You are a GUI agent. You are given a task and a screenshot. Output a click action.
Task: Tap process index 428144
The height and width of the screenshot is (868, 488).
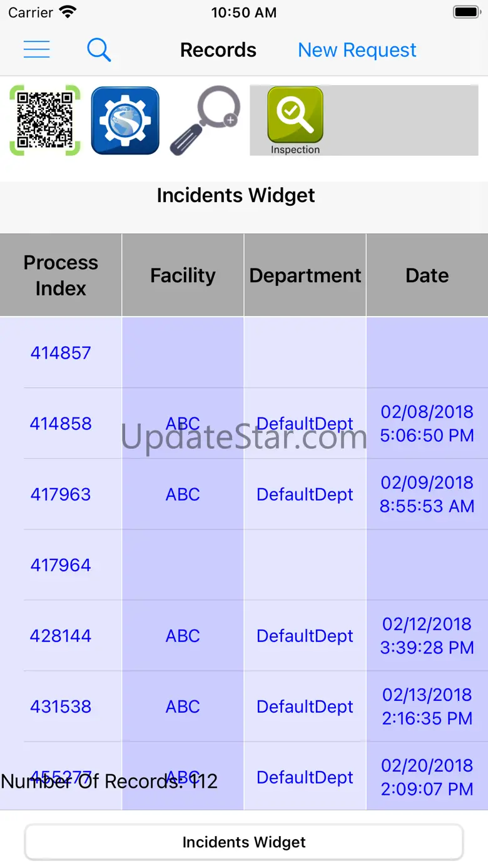click(61, 636)
